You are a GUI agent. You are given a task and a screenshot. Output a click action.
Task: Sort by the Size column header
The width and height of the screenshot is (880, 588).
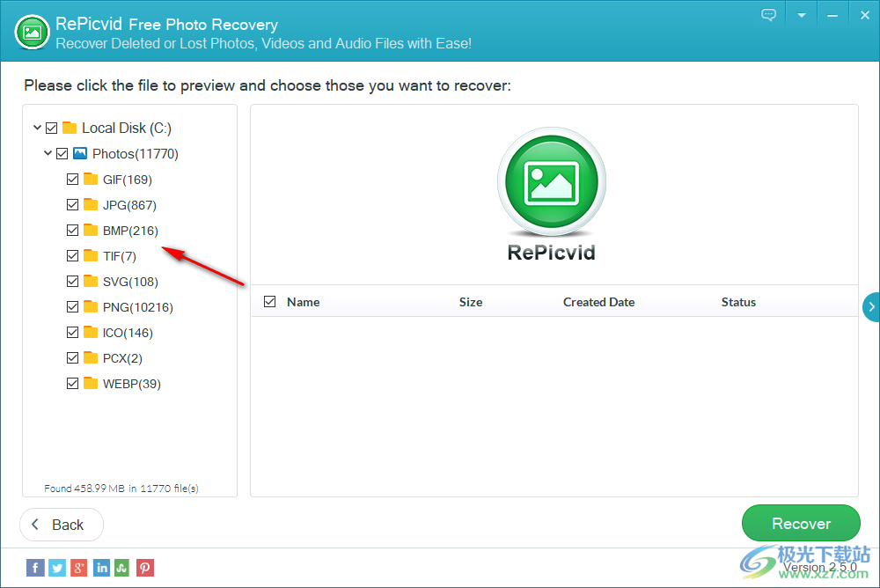click(x=471, y=302)
